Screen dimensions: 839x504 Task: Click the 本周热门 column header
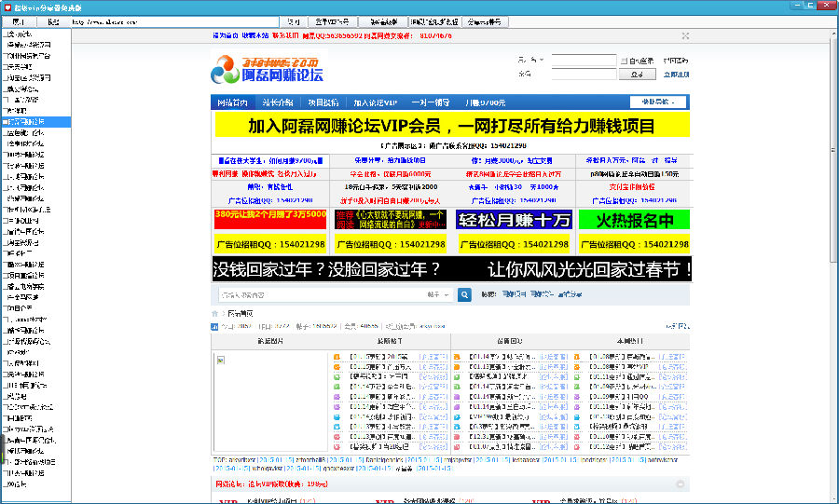pos(630,341)
